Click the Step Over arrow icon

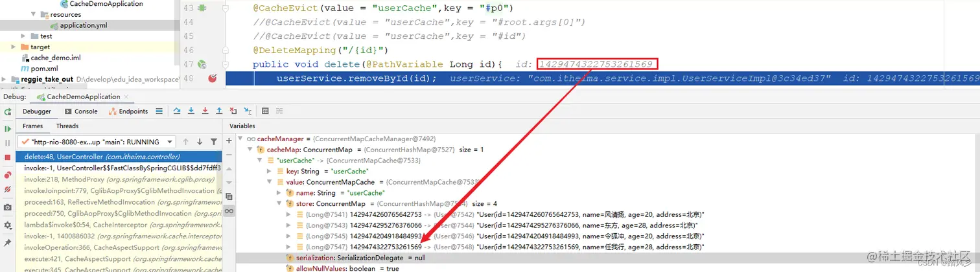pos(177,111)
